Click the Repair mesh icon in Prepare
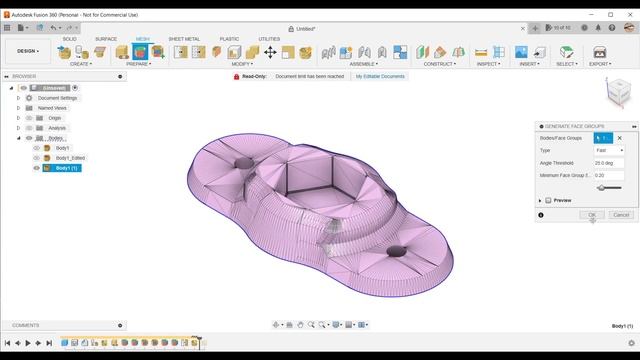The image size is (640, 360). (x=122, y=52)
